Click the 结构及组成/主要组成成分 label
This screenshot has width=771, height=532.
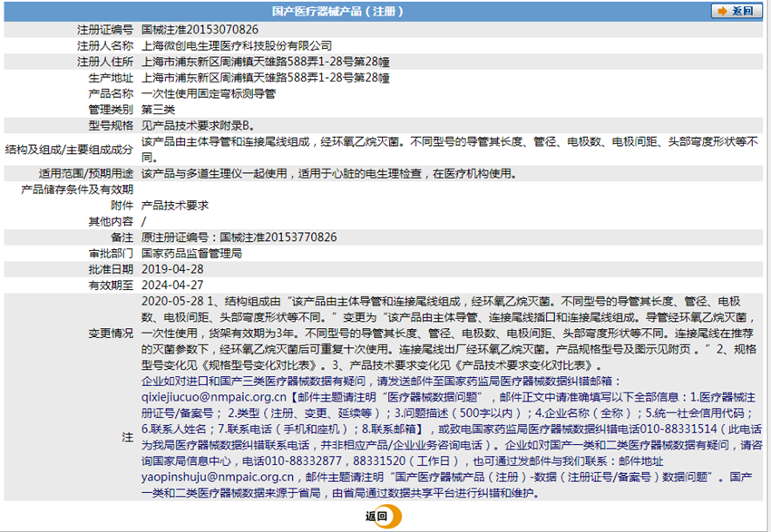tap(69, 150)
